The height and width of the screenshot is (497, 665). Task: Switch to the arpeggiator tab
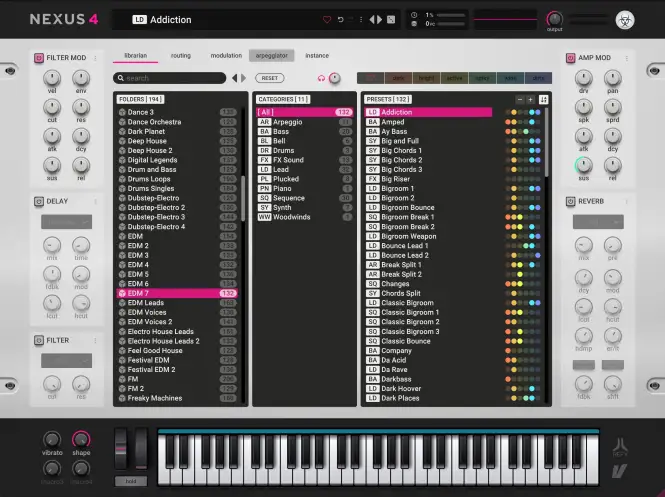point(271,56)
